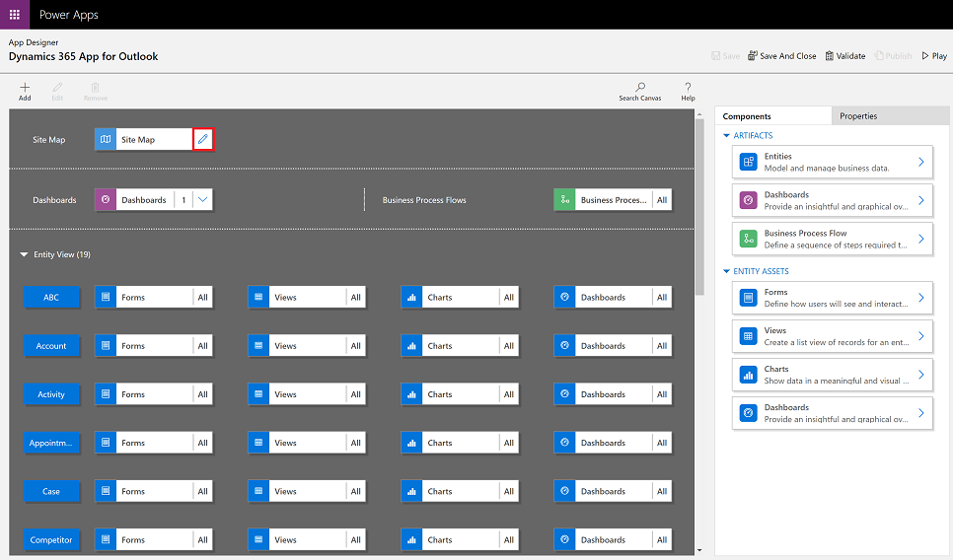Click the Site Map tile label
Viewport: 953px width, 560px height.
(x=138, y=140)
